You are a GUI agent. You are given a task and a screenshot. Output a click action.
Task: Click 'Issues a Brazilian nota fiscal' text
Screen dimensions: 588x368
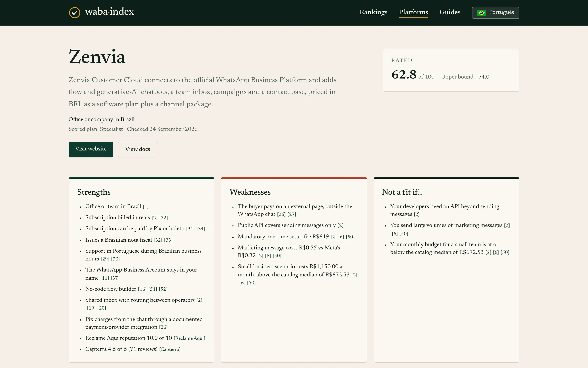tap(118, 240)
